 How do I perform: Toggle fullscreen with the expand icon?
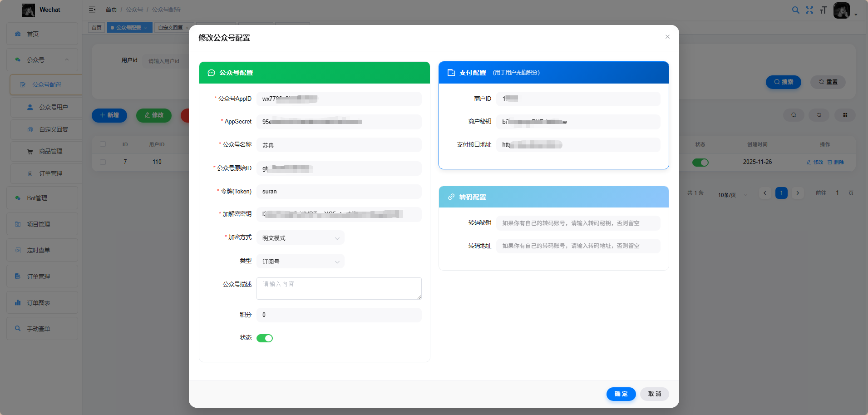[809, 10]
